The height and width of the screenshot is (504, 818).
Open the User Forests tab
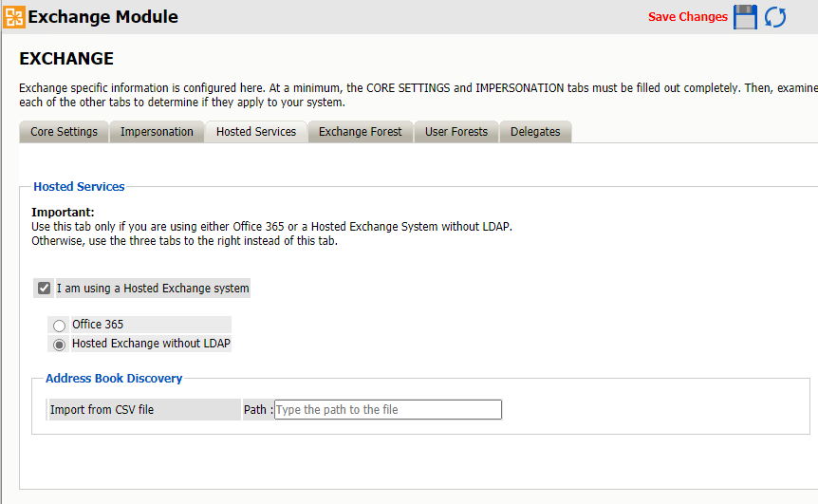tap(455, 132)
